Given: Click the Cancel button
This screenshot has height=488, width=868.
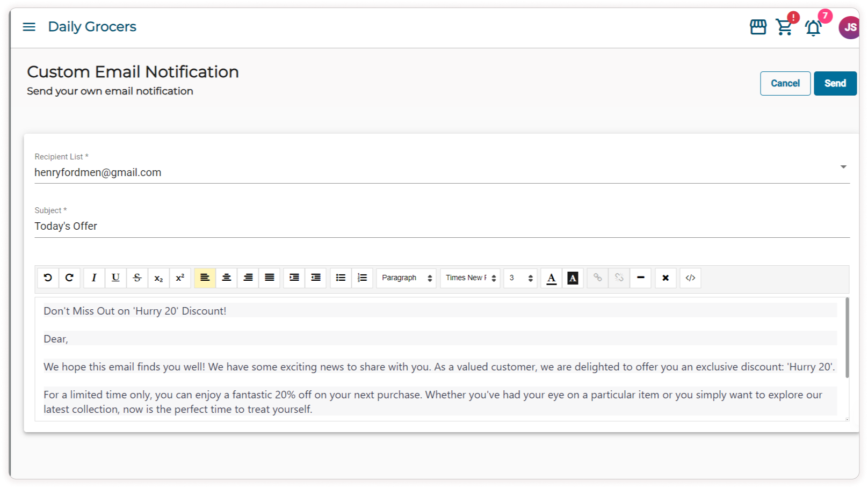Looking at the screenshot, I should [785, 83].
